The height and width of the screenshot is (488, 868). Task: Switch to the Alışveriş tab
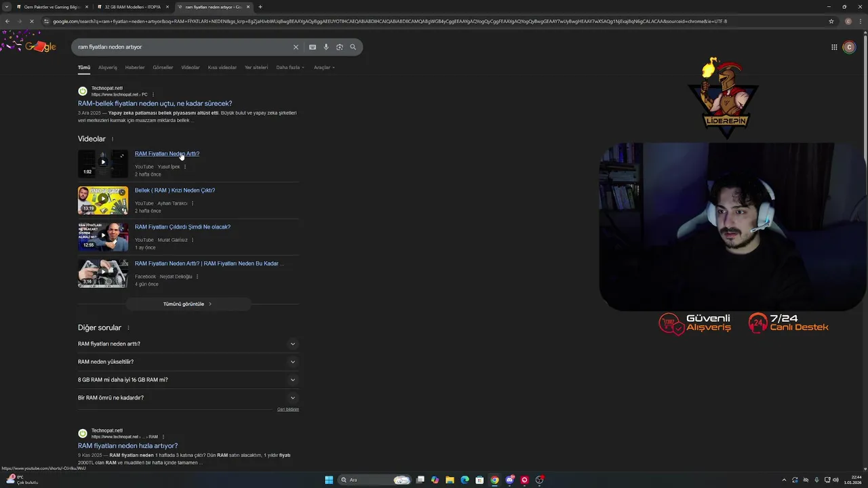pos(108,68)
